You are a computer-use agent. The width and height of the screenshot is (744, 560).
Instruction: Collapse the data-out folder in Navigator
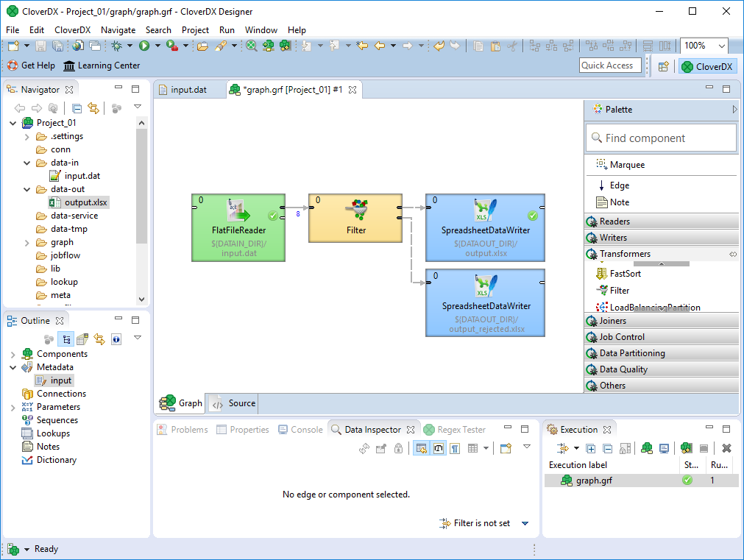tap(28, 189)
